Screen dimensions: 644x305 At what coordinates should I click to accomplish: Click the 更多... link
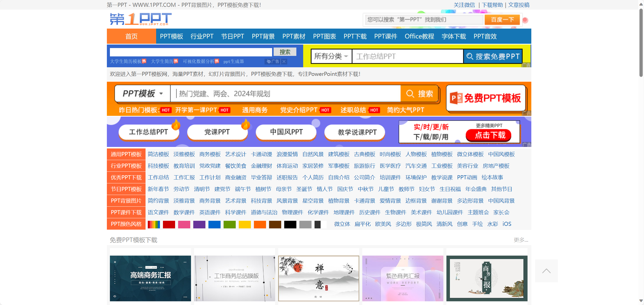pos(521,240)
